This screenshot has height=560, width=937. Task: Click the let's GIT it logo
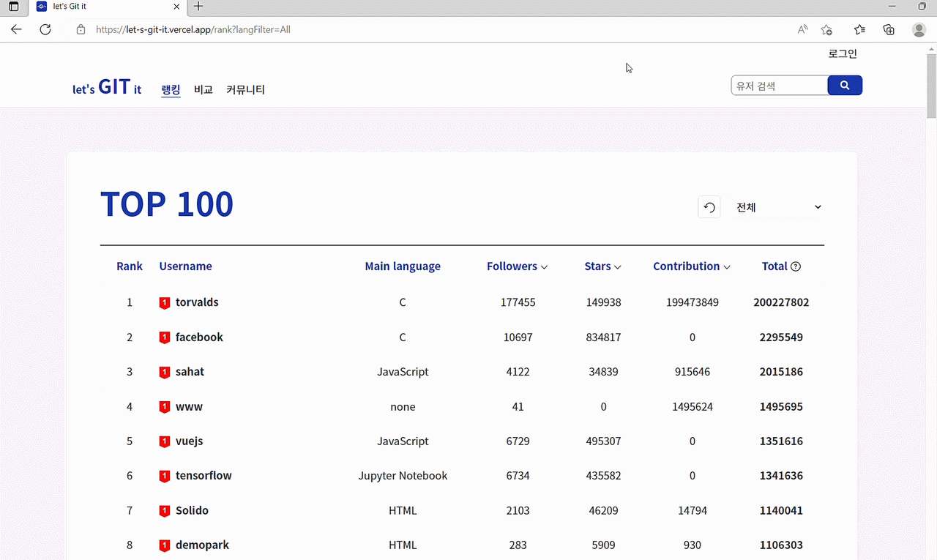pyautogui.click(x=107, y=88)
